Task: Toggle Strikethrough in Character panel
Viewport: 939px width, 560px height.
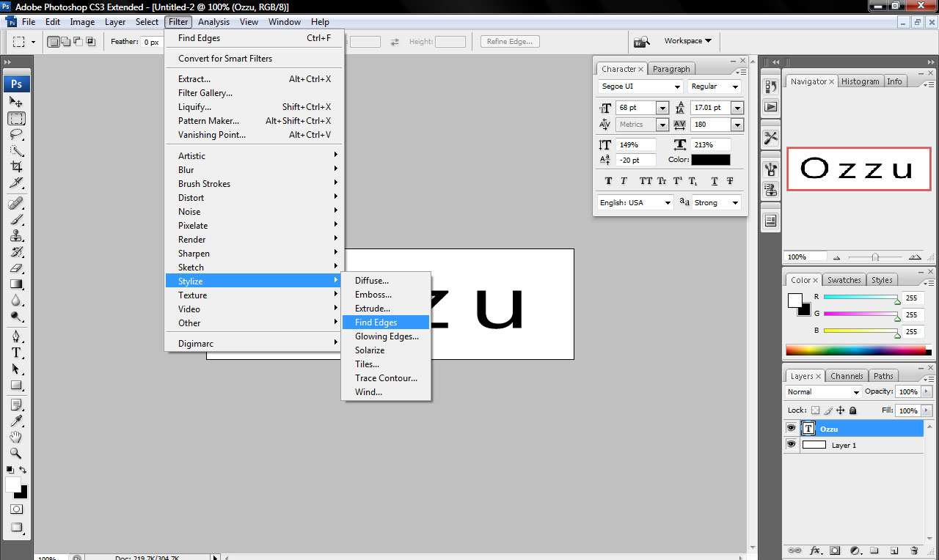Action: (730, 181)
